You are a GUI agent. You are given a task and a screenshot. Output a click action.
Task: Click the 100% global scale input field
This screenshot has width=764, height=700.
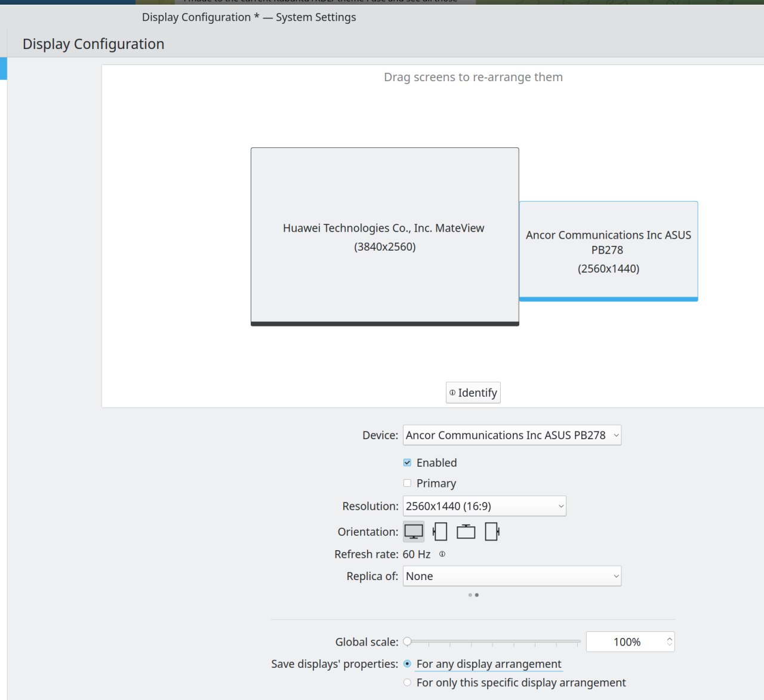(626, 642)
